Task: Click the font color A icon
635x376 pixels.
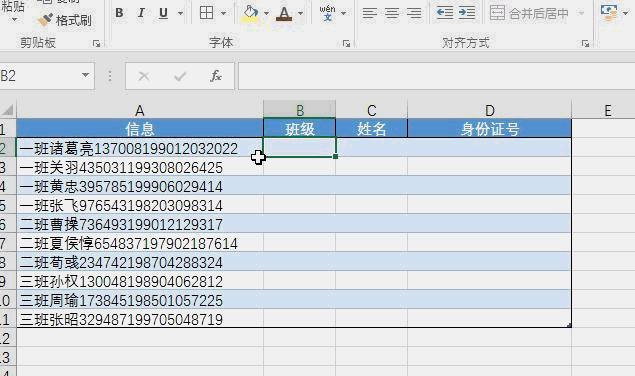Action: coord(284,13)
